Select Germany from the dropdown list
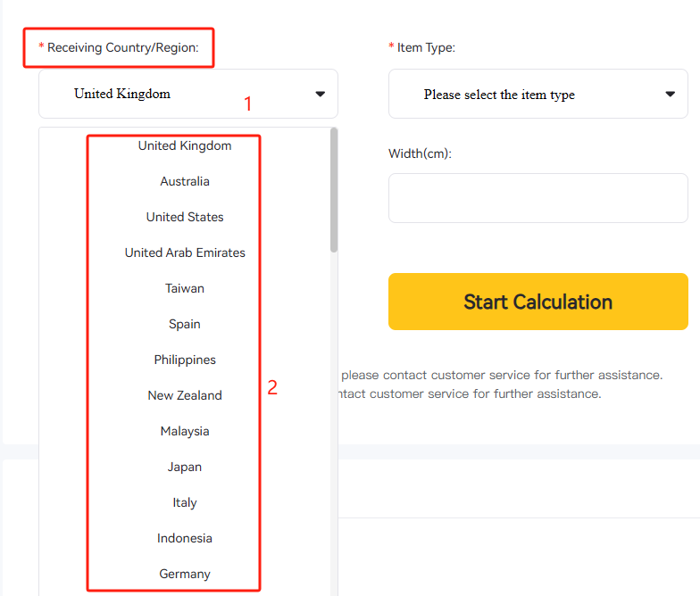Screen dimensions: 700x596 [185, 574]
